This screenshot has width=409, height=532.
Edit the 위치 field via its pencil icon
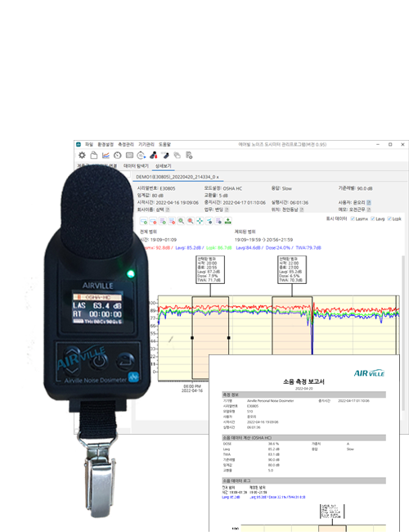pos(302,210)
